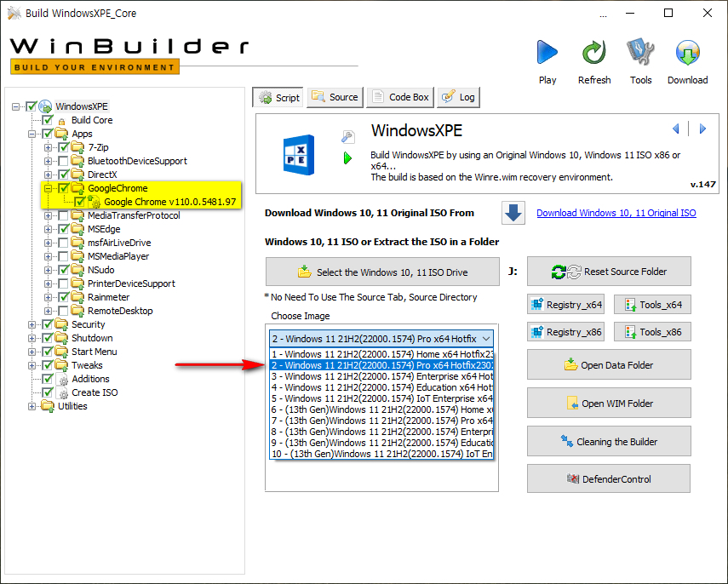Image resolution: width=728 pixels, height=584 pixels.
Task: Click the Google Chrome script icon
Action: 94,202
